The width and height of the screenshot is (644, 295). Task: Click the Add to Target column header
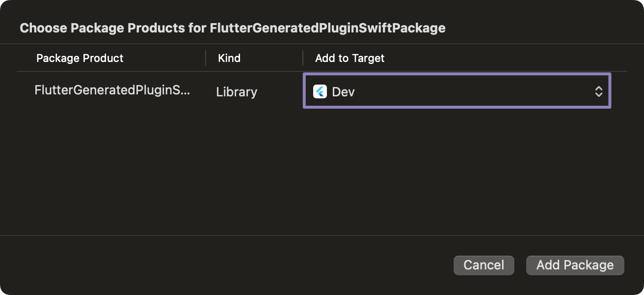349,58
